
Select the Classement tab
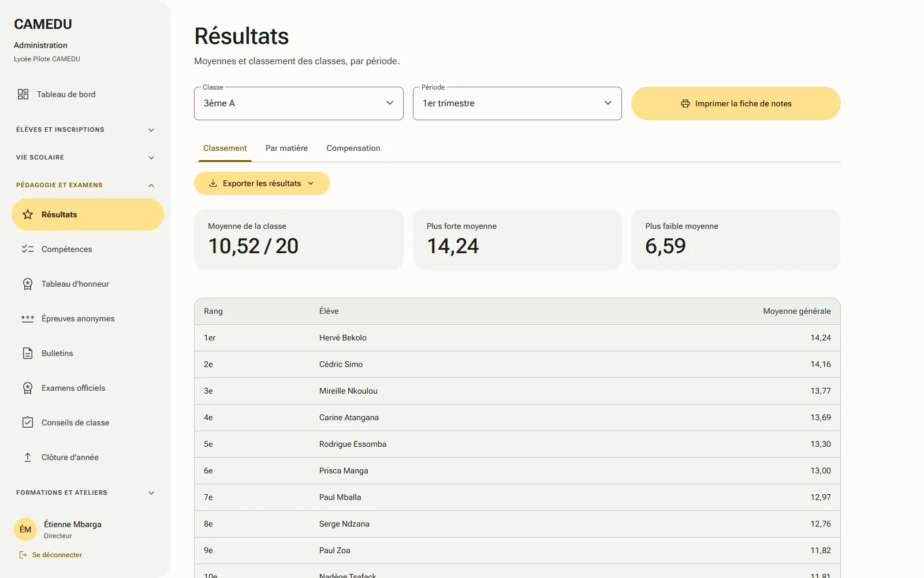pos(225,149)
